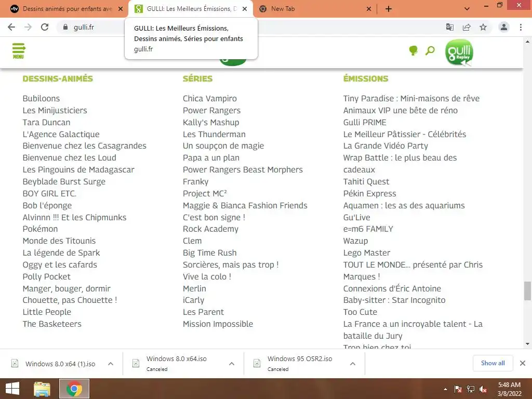The width and height of the screenshot is (532, 399).
Task: Click the green tree icon near search
Action: click(x=413, y=51)
